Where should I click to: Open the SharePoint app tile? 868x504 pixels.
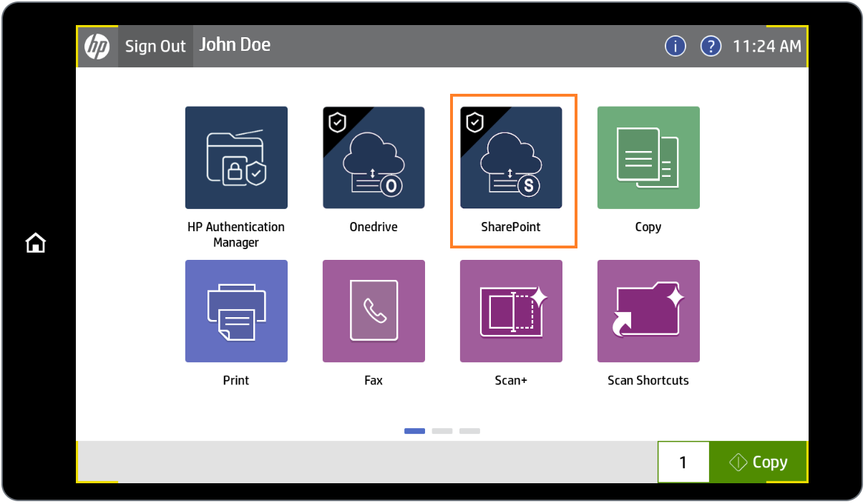[x=511, y=157]
